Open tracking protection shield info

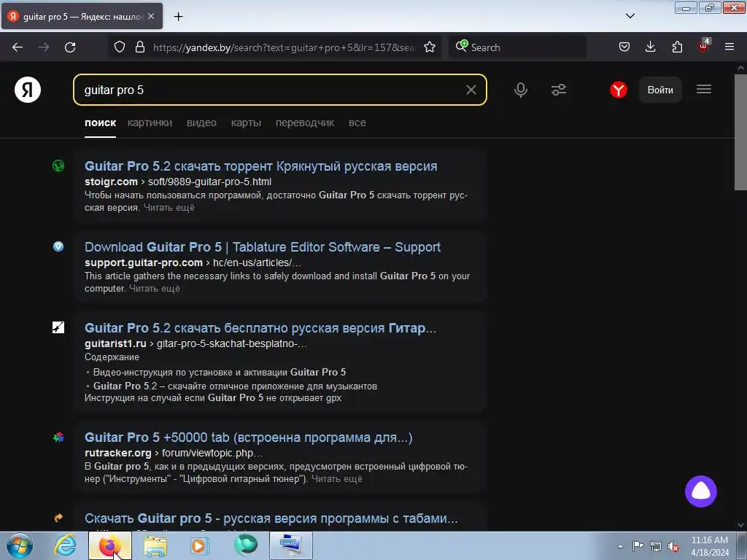click(x=120, y=47)
